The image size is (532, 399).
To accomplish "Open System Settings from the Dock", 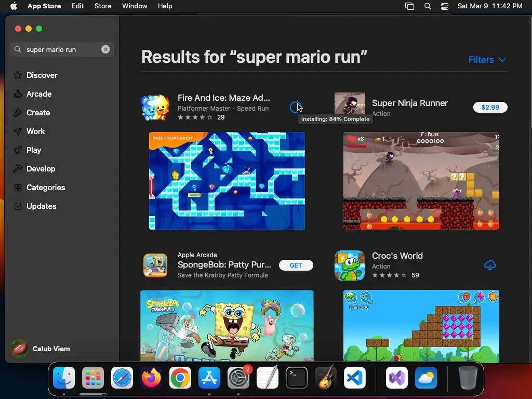I will (x=238, y=378).
